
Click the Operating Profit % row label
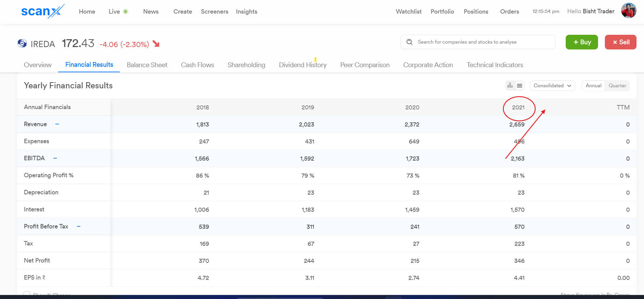tap(49, 175)
